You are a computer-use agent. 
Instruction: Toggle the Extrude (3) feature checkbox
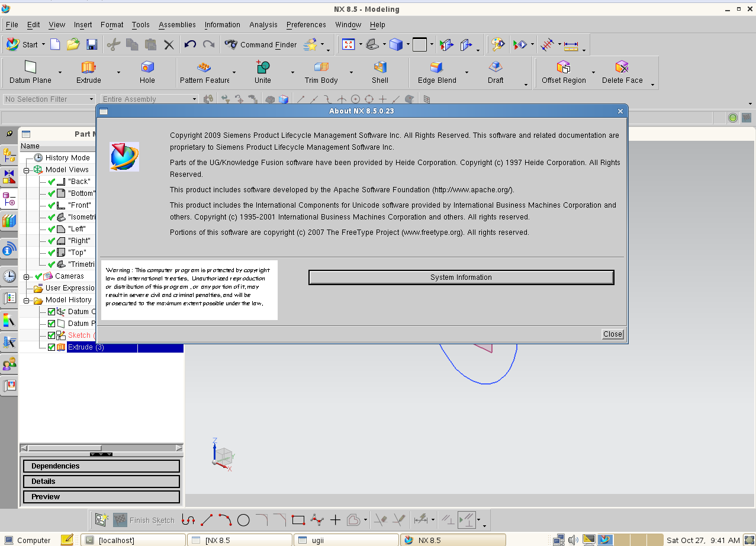(52, 347)
